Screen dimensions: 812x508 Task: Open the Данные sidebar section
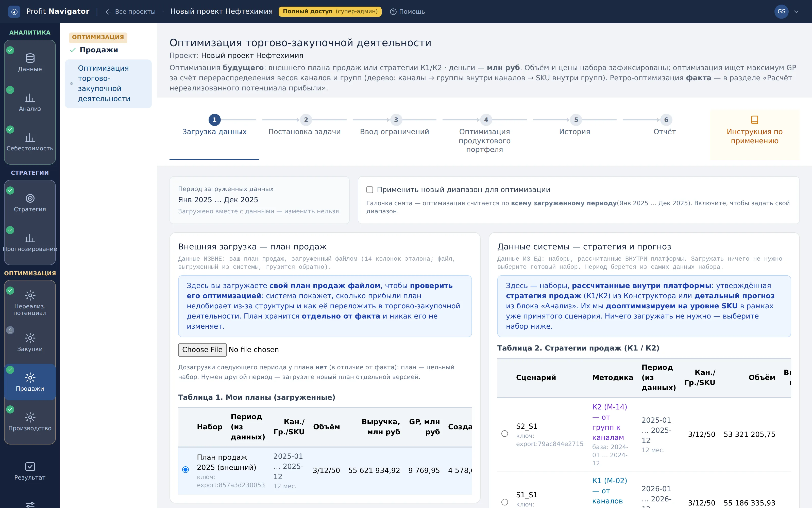(x=30, y=63)
